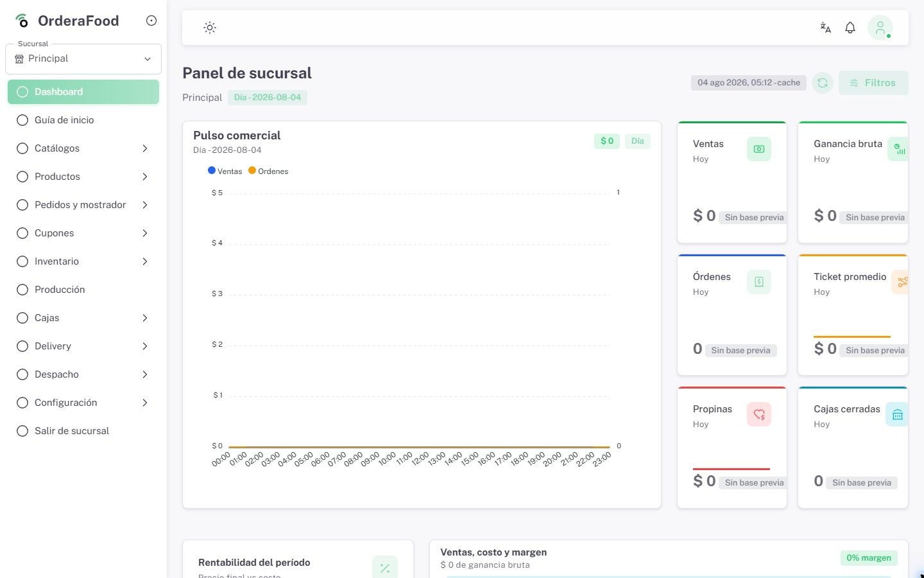Screen dimensions: 924x578
Task: Click Sin base previa in Cajas cerradas card
Action: (862, 483)
